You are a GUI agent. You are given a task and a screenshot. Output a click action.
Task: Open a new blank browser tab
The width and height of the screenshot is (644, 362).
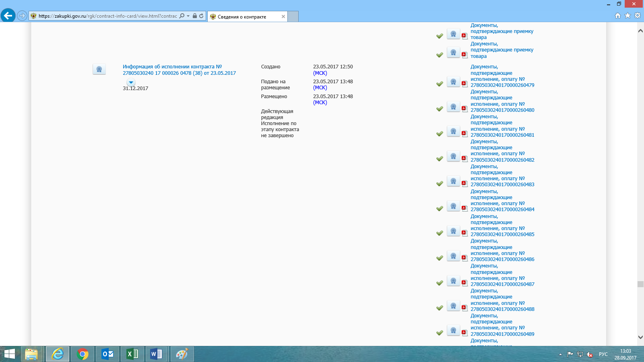click(293, 16)
